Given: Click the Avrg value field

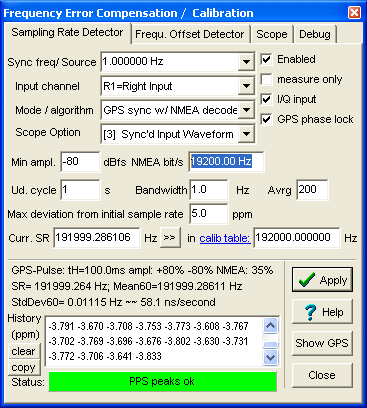Looking at the screenshot, I should pos(312,190).
